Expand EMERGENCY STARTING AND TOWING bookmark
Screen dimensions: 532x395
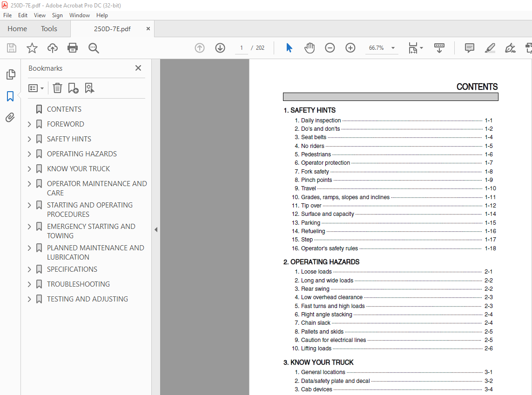pos(29,227)
